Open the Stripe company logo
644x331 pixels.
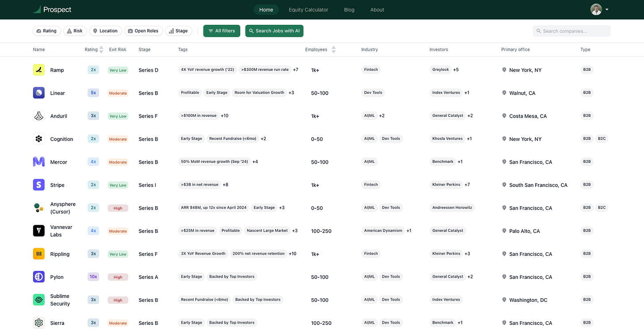click(39, 185)
